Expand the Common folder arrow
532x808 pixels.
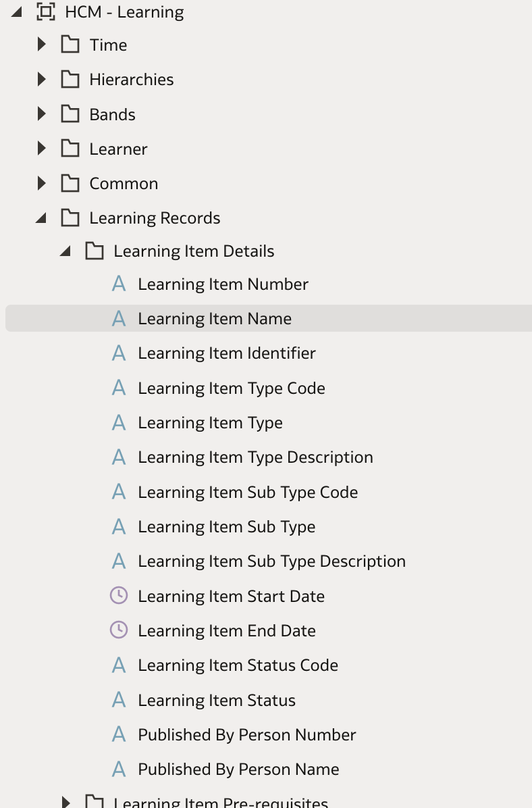[42, 183]
